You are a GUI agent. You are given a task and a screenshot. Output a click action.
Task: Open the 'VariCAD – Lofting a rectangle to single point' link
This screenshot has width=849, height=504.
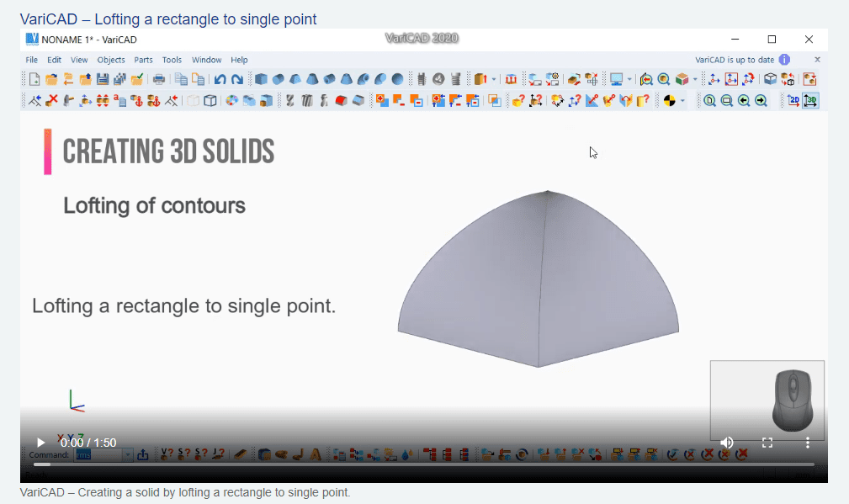pos(168,19)
